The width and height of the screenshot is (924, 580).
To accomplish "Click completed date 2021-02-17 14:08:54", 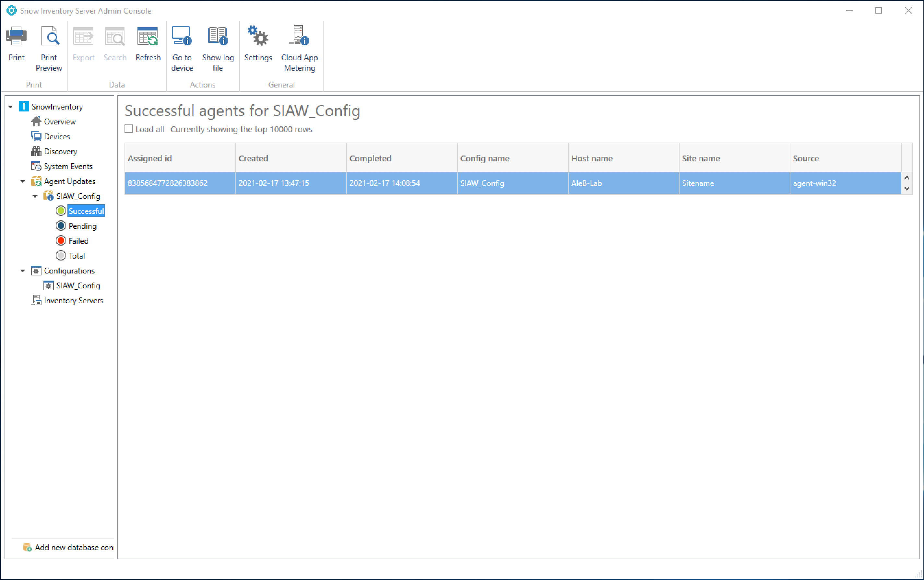I will pos(402,183).
